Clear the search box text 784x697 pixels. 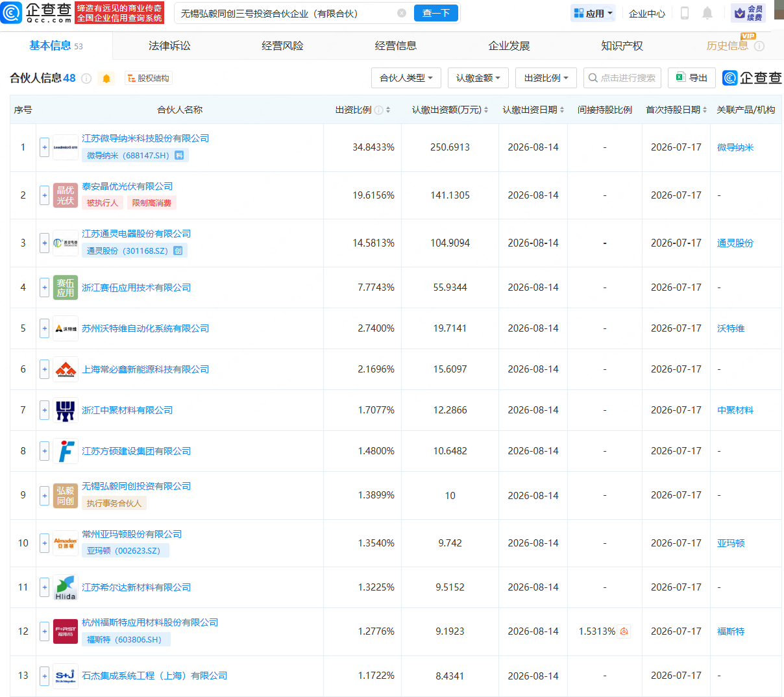402,13
